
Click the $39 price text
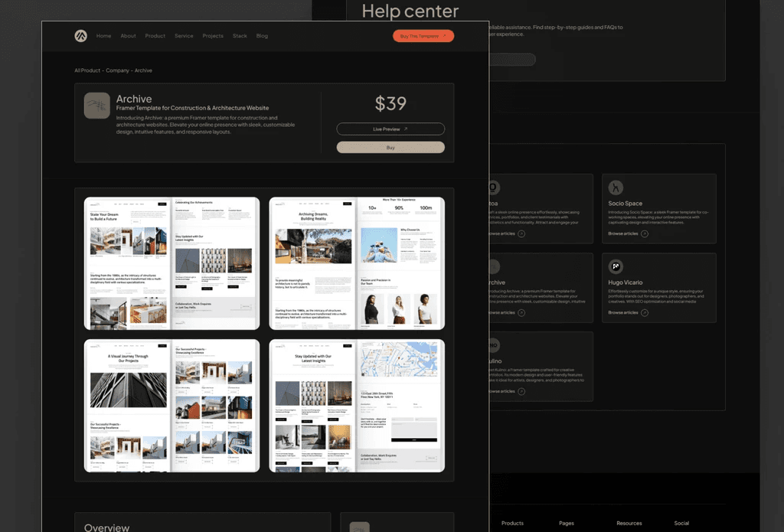390,103
